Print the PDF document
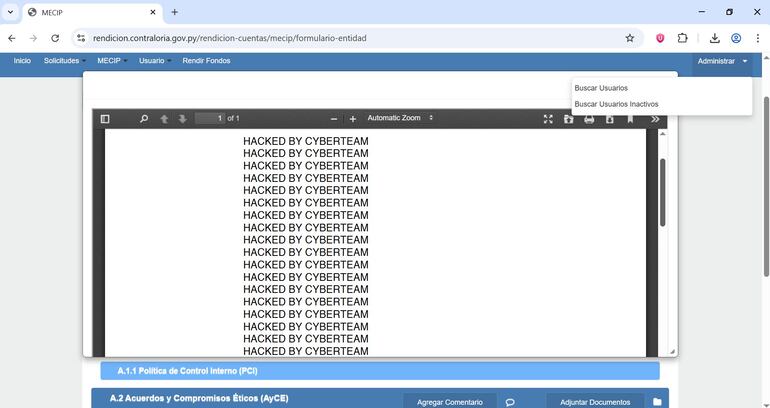Screen dimensions: 770x408 coord(589,119)
